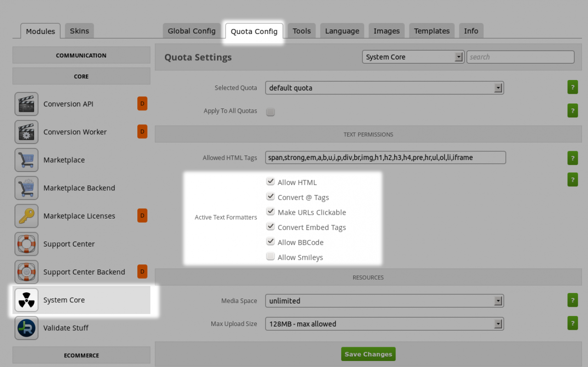The width and height of the screenshot is (588, 367).
Task: Expand the Media Space dropdown
Action: 384,301
